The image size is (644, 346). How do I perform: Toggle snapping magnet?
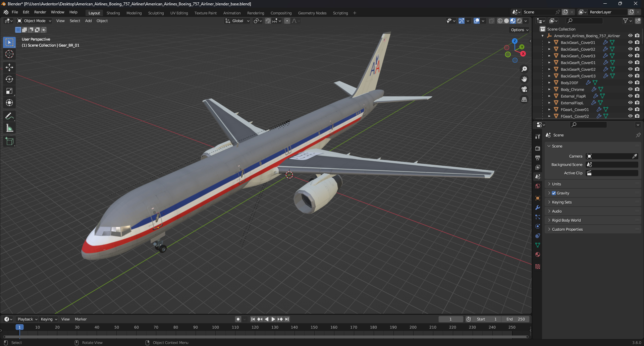[x=268, y=21]
